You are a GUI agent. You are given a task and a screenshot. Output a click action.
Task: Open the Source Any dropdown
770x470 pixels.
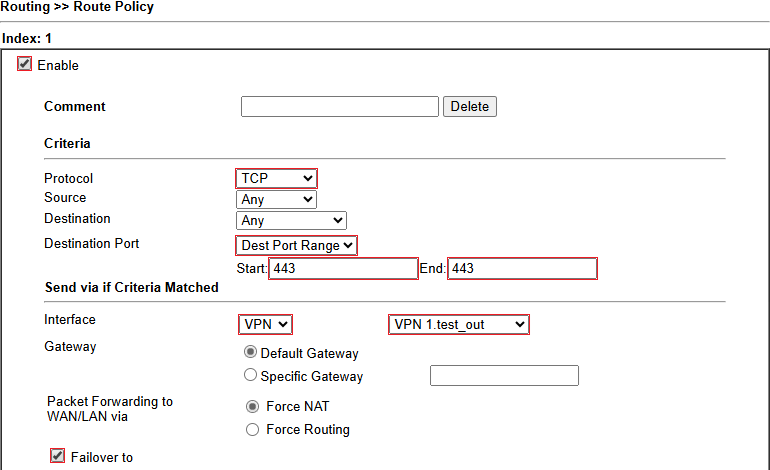click(276, 199)
